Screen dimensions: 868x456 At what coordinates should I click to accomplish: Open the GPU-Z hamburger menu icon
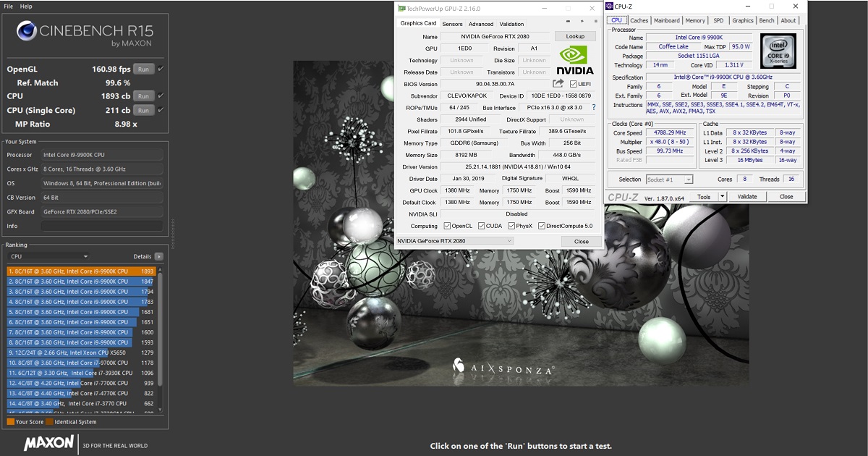click(x=597, y=22)
